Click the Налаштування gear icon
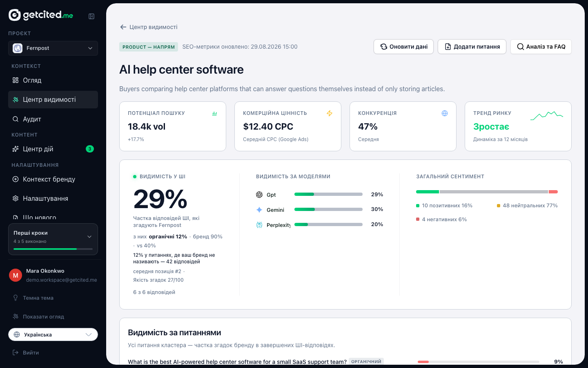 point(16,198)
